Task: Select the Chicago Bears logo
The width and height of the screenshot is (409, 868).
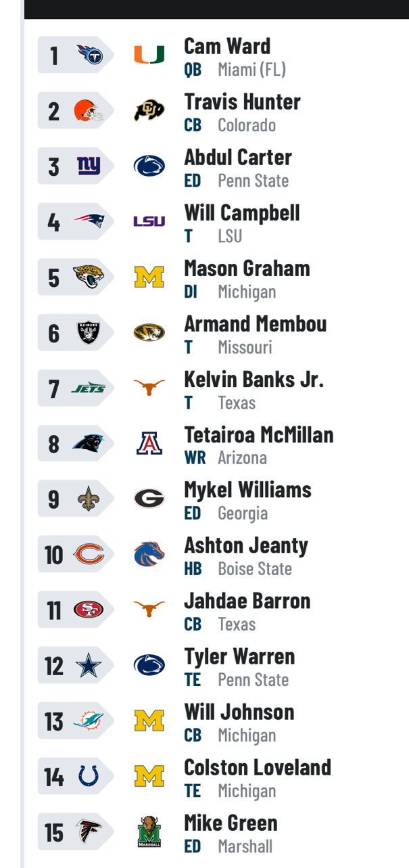Action: tap(89, 555)
